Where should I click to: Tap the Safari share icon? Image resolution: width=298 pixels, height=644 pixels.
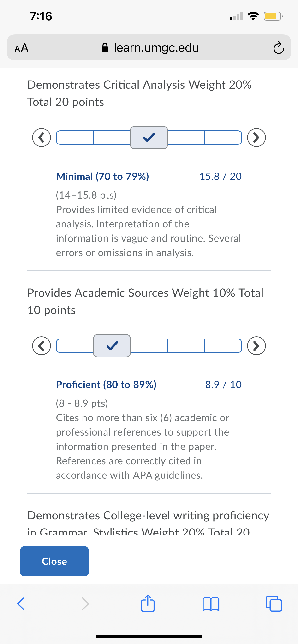148,603
